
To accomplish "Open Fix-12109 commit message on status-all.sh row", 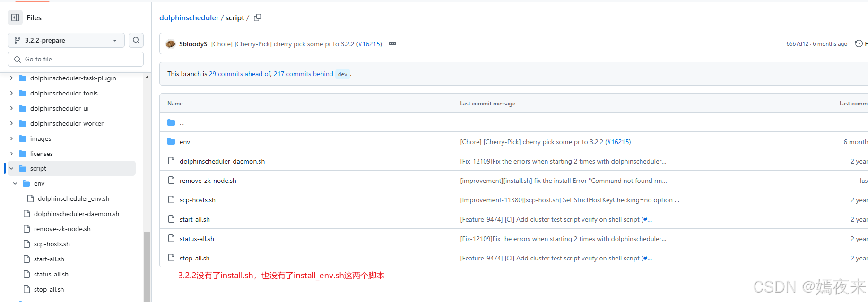I will [x=563, y=239].
